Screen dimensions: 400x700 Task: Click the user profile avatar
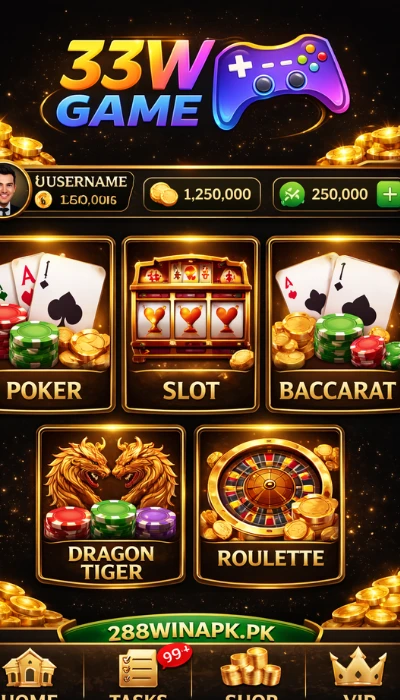[10, 190]
